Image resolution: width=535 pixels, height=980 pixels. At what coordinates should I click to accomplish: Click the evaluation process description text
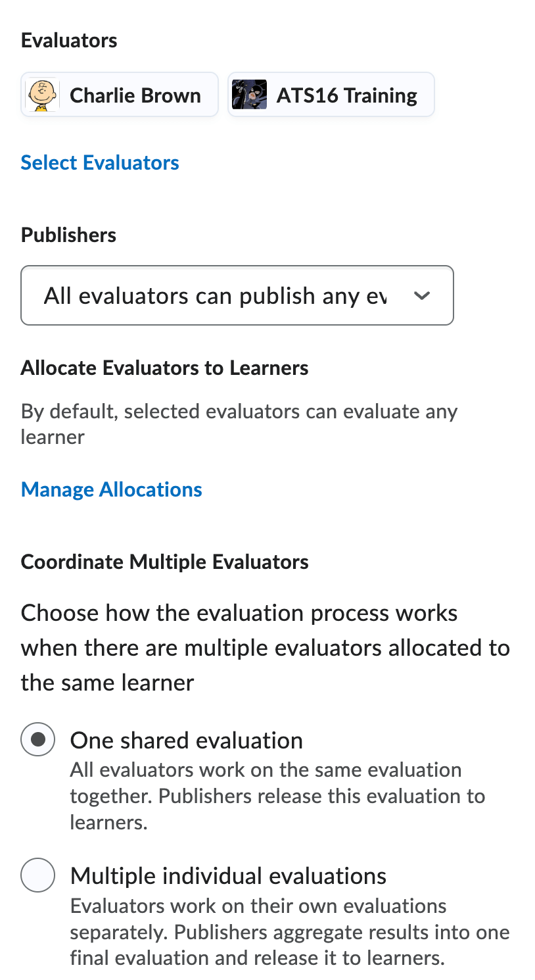pos(265,647)
